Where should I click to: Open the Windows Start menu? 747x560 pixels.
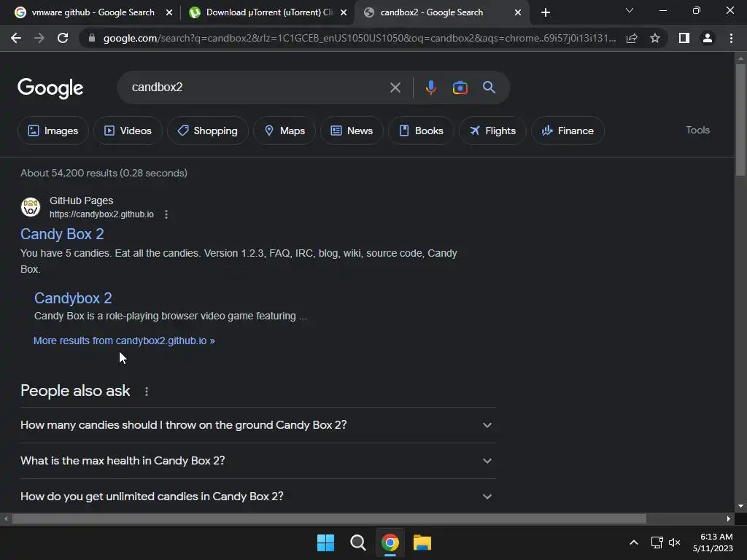click(326, 542)
